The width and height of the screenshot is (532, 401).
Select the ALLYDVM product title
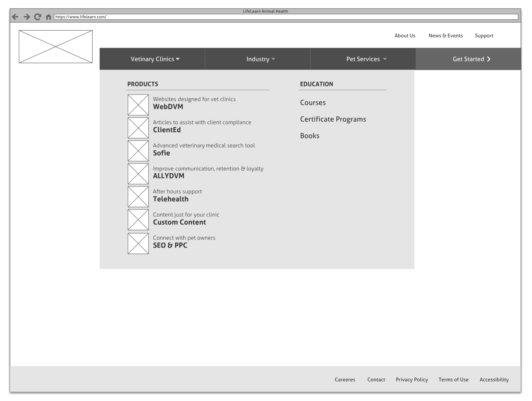[169, 176]
